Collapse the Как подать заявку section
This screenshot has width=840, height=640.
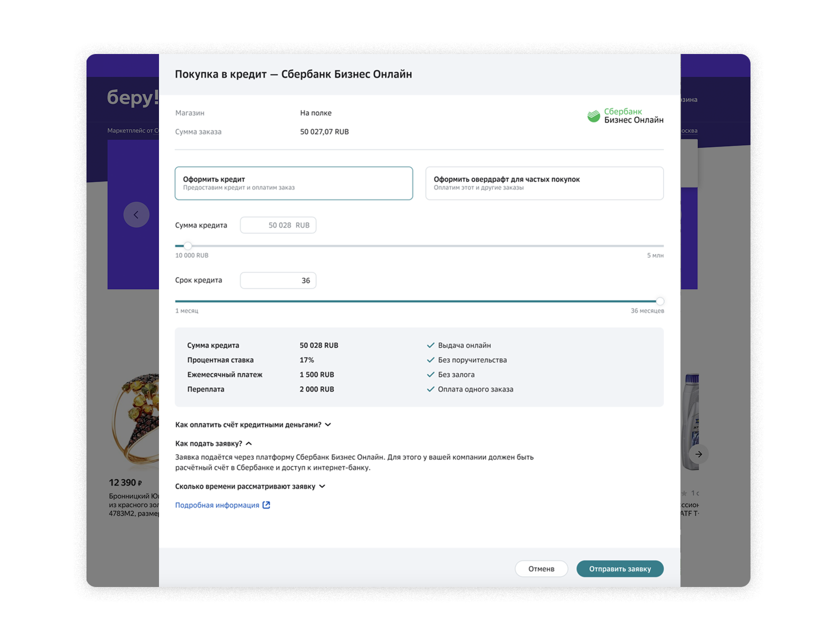213,443
